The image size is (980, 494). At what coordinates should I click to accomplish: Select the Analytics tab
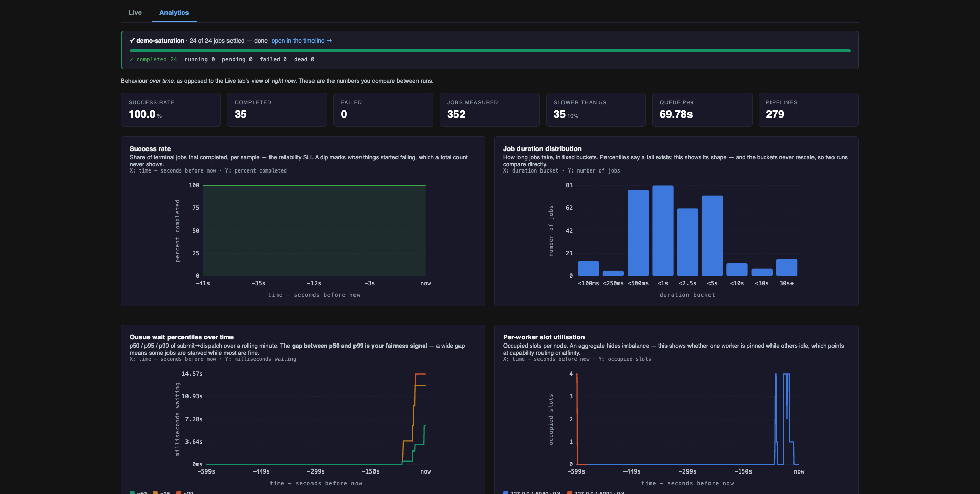point(174,13)
